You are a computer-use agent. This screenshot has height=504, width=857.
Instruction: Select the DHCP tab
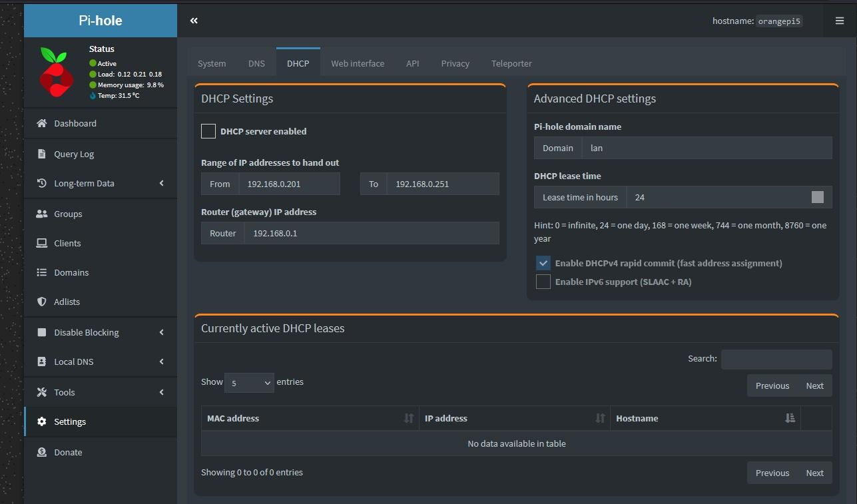(298, 63)
